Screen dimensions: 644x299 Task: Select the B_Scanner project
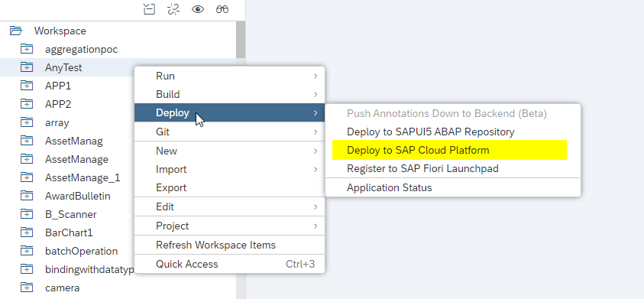(x=70, y=214)
